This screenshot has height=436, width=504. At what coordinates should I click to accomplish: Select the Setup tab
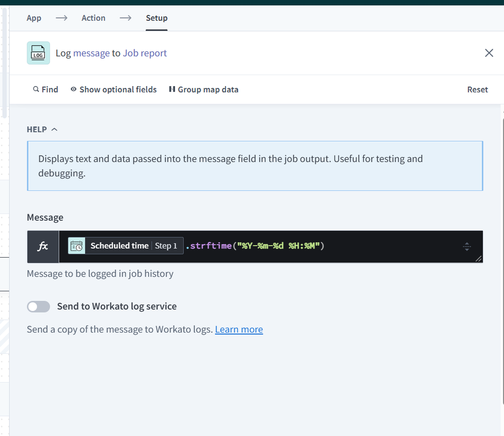[x=156, y=18]
